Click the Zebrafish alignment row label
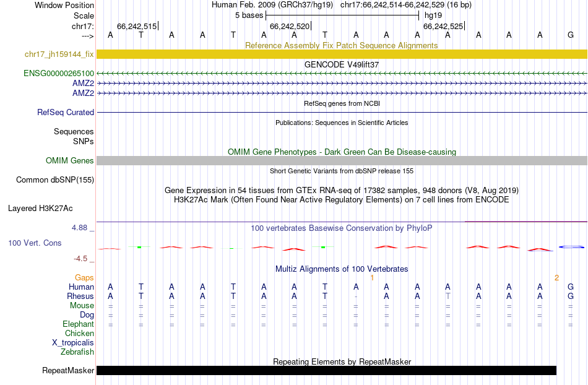 (77, 352)
